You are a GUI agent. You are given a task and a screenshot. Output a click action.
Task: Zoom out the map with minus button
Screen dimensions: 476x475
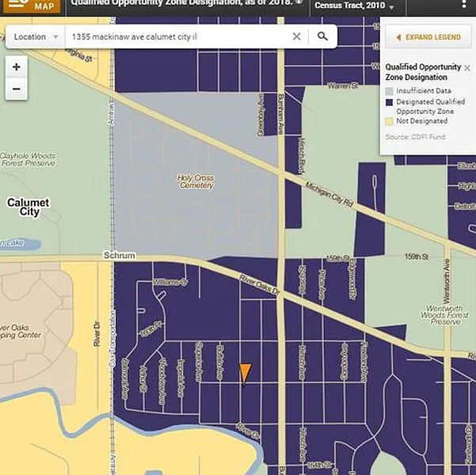(16, 89)
